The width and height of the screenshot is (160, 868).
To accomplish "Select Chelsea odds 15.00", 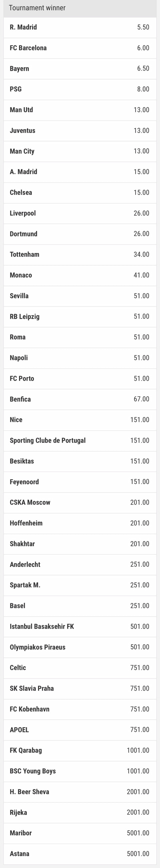I will point(80,192).
